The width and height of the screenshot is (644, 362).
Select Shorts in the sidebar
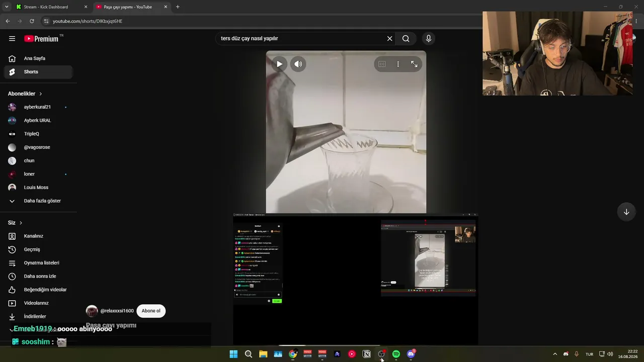[38, 72]
